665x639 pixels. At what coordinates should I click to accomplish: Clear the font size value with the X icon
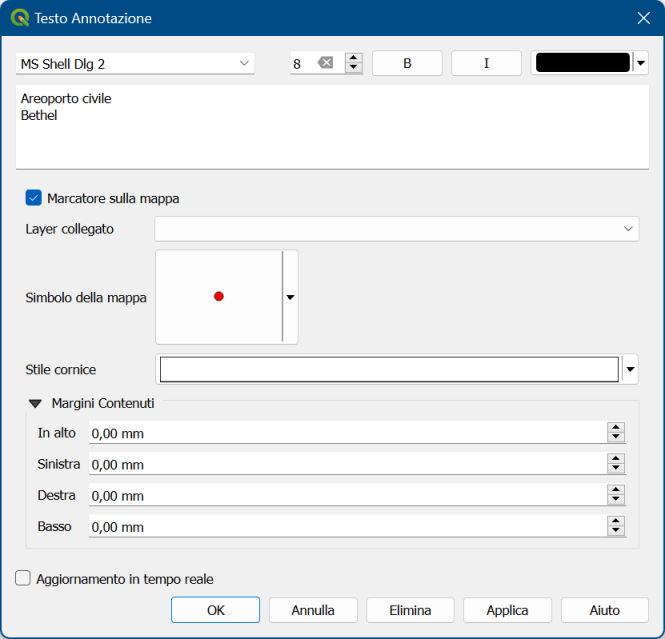click(326, 63)
